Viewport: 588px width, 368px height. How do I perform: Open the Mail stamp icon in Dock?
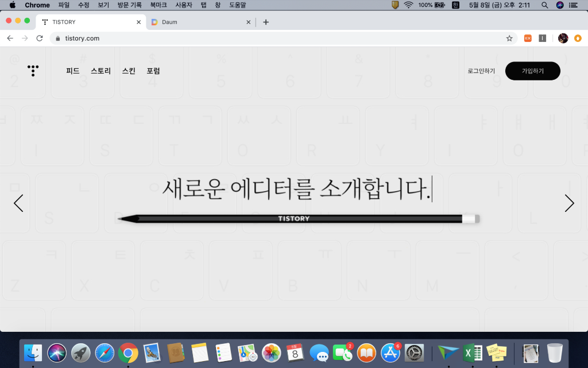[152, 353]
